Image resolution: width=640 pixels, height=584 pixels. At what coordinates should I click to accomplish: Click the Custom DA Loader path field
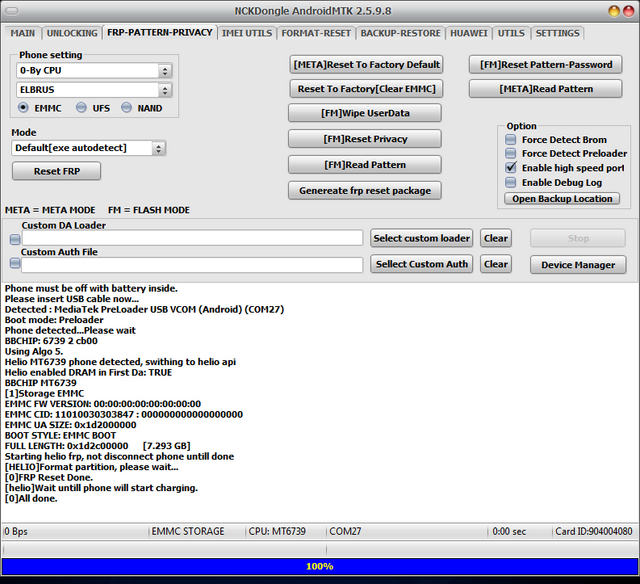(193, 238)
